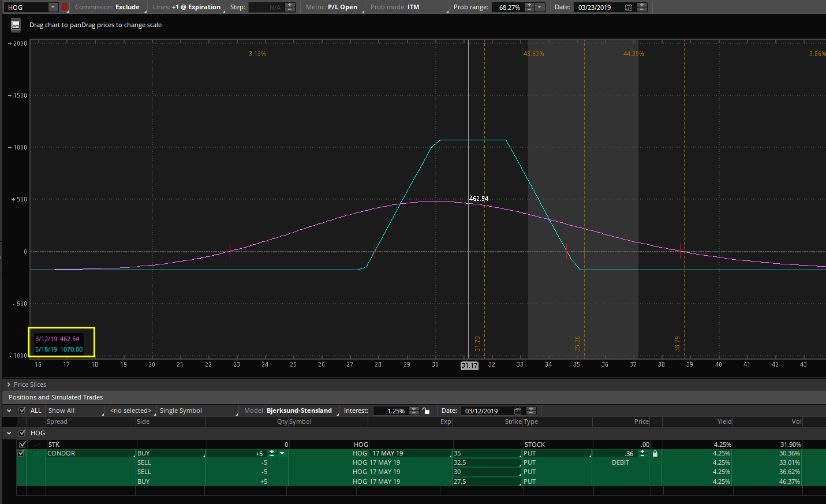The image size is (826, 504).
Task: Toggle the ALL positions checkbox
Action: (23, 410)
